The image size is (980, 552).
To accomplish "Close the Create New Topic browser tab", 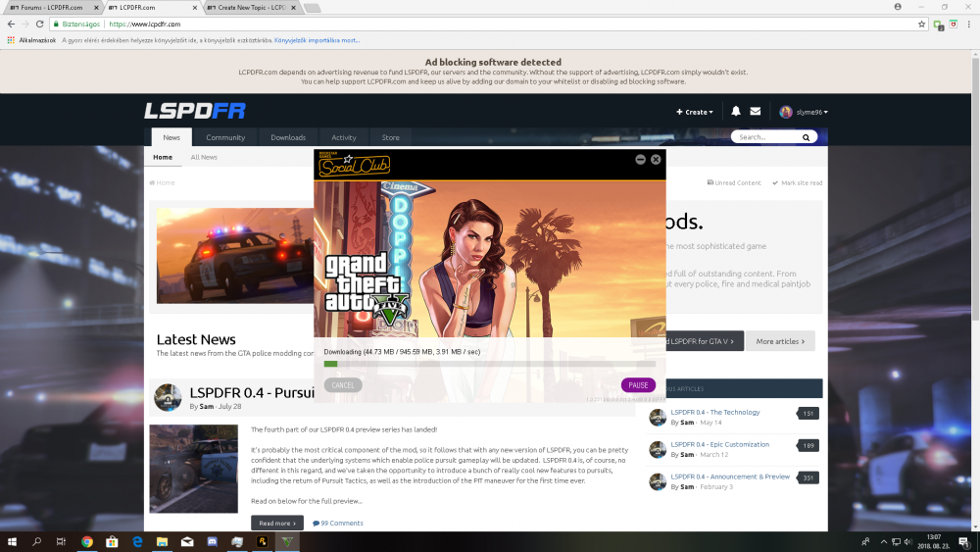I will point(294,8).
